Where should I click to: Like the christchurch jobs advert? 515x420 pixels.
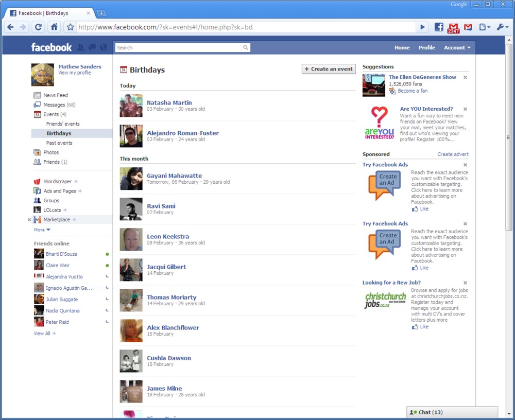[420, 327]
